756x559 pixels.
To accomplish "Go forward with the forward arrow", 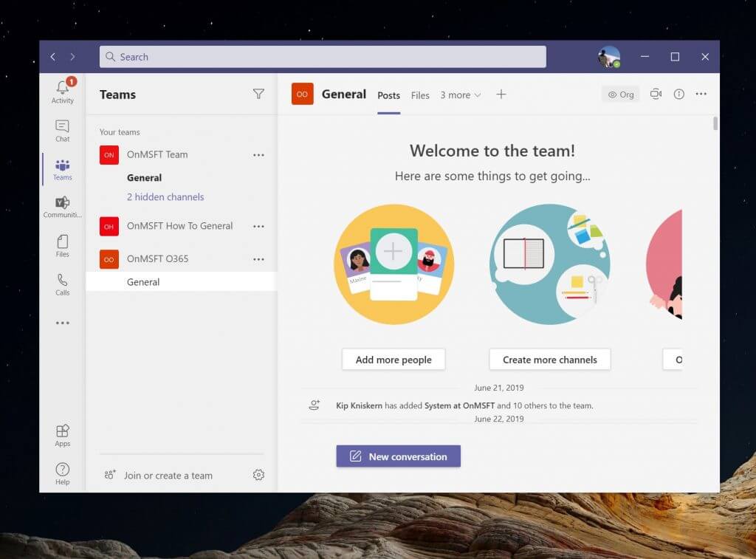I will (72, 57).
